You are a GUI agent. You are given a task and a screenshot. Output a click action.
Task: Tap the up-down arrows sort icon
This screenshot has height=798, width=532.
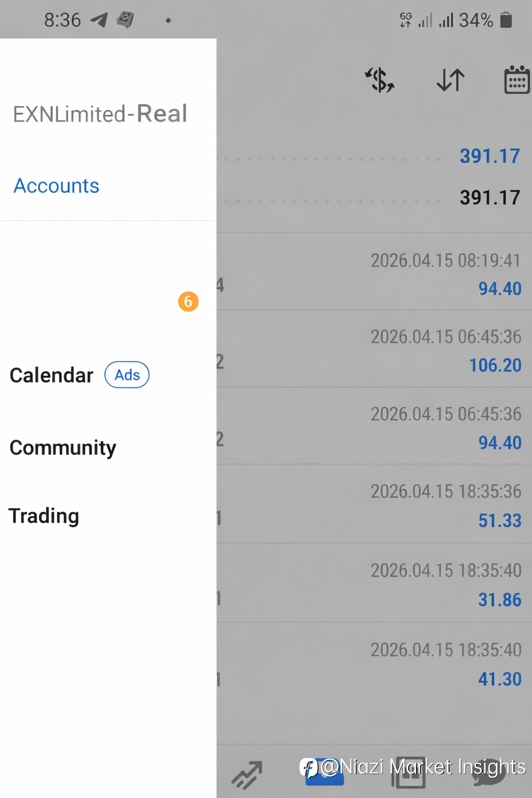click(x=450, y=80)
